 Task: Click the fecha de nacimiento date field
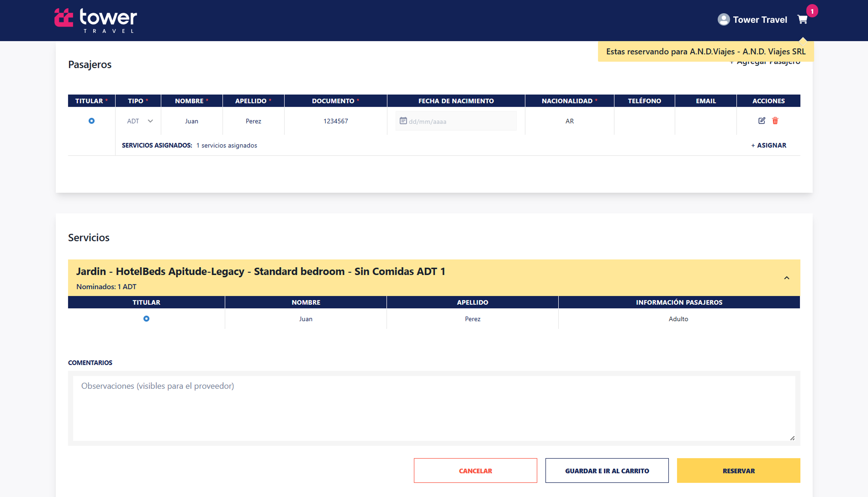[456, 121]
